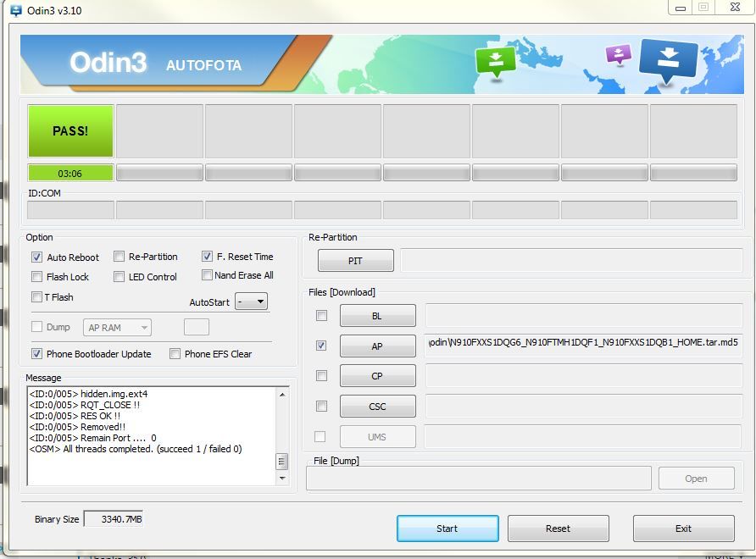This screenshot has width=756, height=559.
Task: Click the PIT button
Action: 356,261
